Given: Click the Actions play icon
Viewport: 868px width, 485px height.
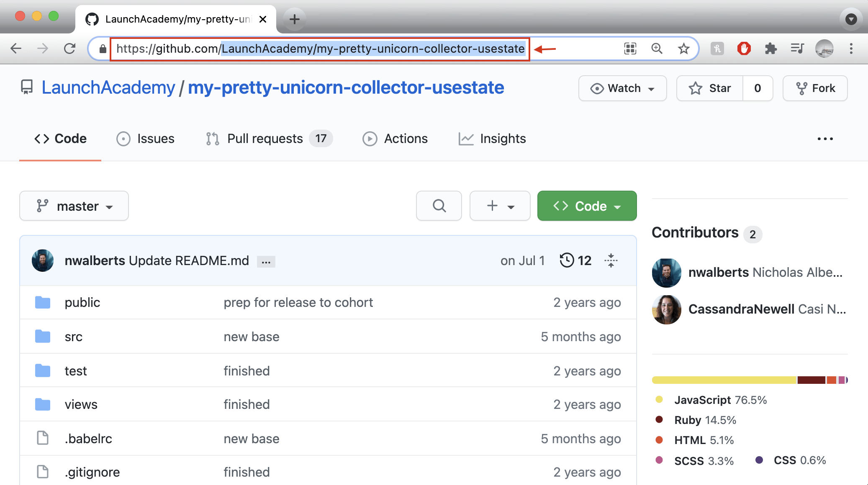Looking at the screenshot, I should [370, 138].
